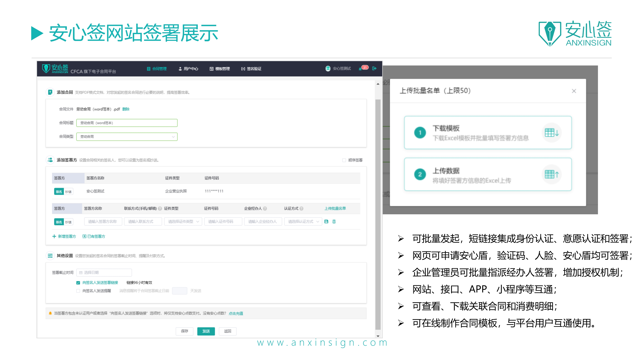644x362 pixels.
Task: Expand the 请选择证件类型 dropdown
Action: click(183, 222)
